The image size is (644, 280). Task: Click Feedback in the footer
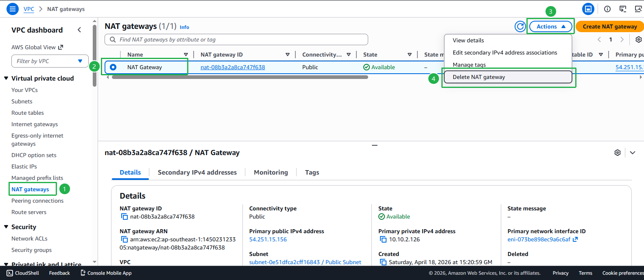(59, 273)
